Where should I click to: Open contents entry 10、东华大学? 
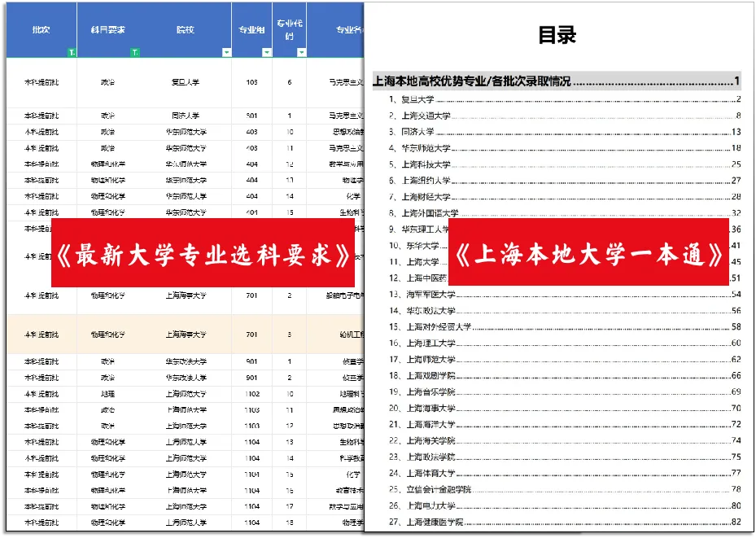[418, 246]
